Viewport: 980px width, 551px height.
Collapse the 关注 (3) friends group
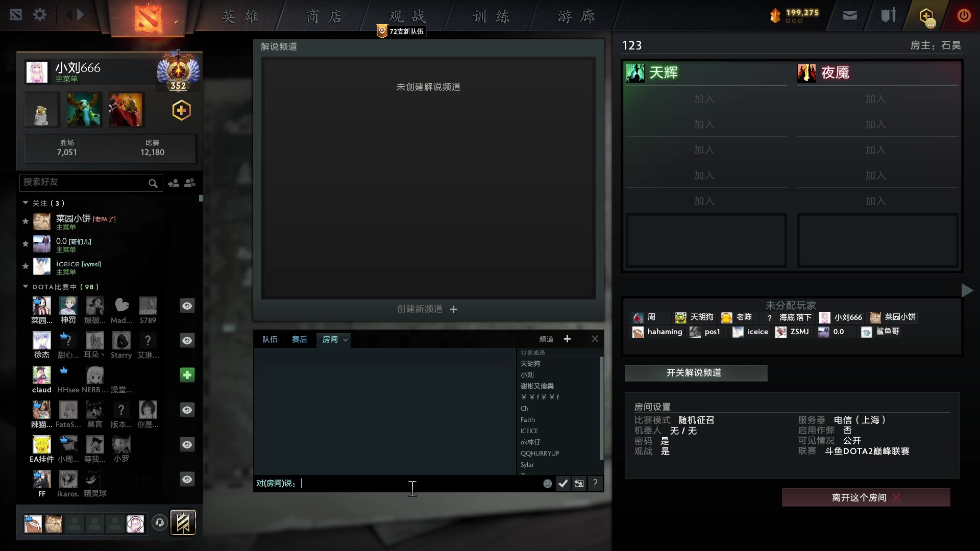pos(26,203)
